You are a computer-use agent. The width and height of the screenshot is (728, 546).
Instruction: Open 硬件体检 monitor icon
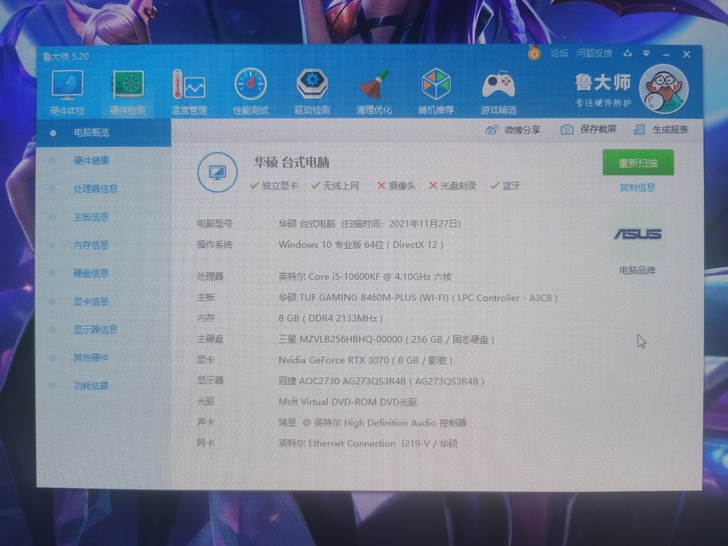coord(67,85)
